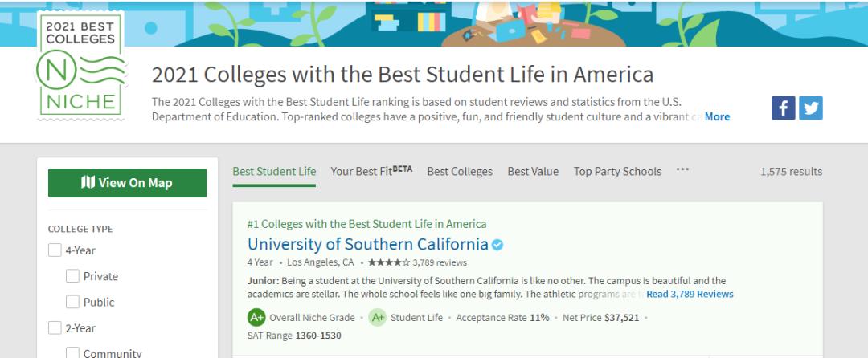The width and height of the screenshot is (868, 358).
Task: Check the 4-Year college type box
Action: click(x=55, y=250)
